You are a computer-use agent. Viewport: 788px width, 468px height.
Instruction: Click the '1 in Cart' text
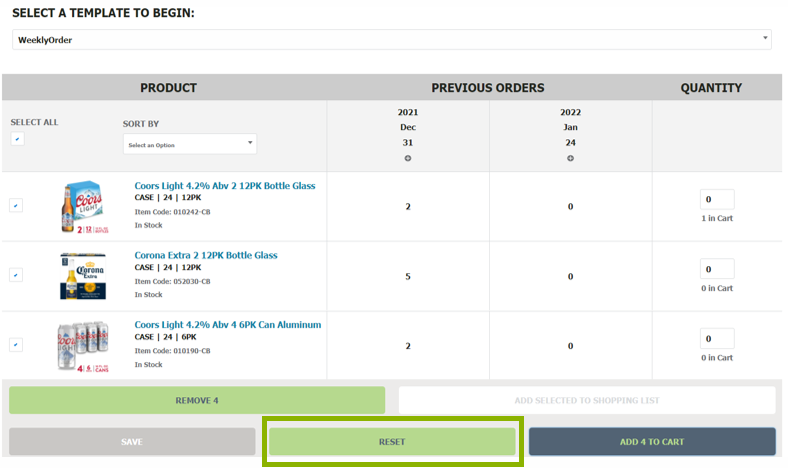[x=717, y=218]
